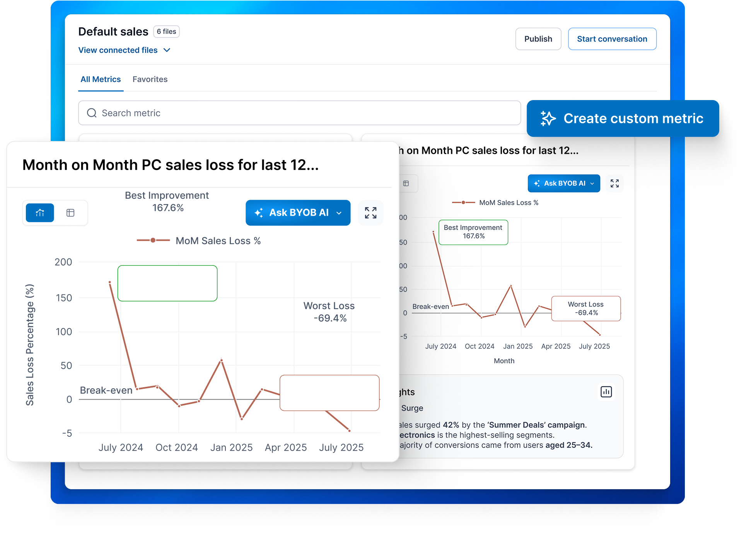This screenshot has width=756, height=541.
Task: Open the Favorites tab
Action: coord(150,79)
